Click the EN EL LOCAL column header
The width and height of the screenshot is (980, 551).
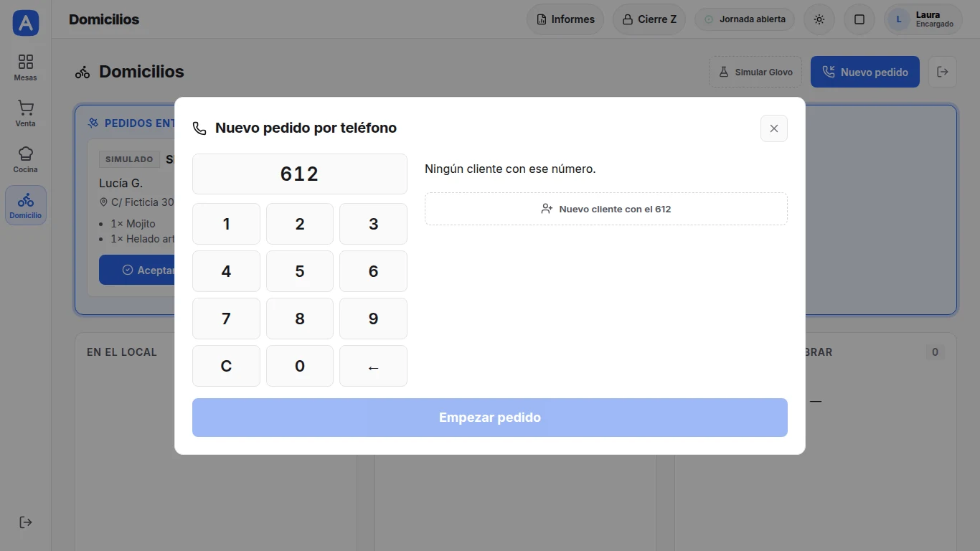[x=122, y=352]
